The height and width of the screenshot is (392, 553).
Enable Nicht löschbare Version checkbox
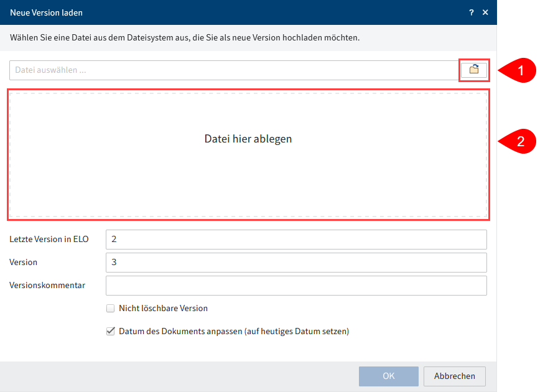110,309
